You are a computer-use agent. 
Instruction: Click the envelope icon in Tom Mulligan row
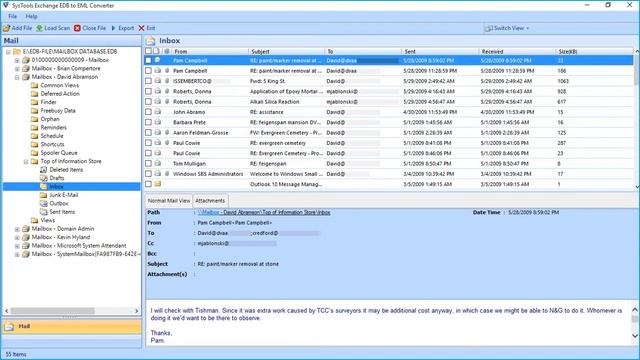158,163
